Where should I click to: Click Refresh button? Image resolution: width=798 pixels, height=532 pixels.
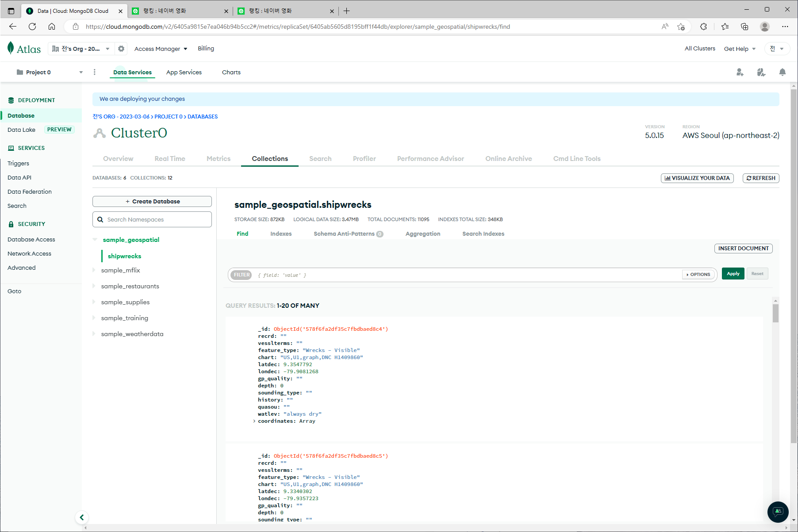761,178
